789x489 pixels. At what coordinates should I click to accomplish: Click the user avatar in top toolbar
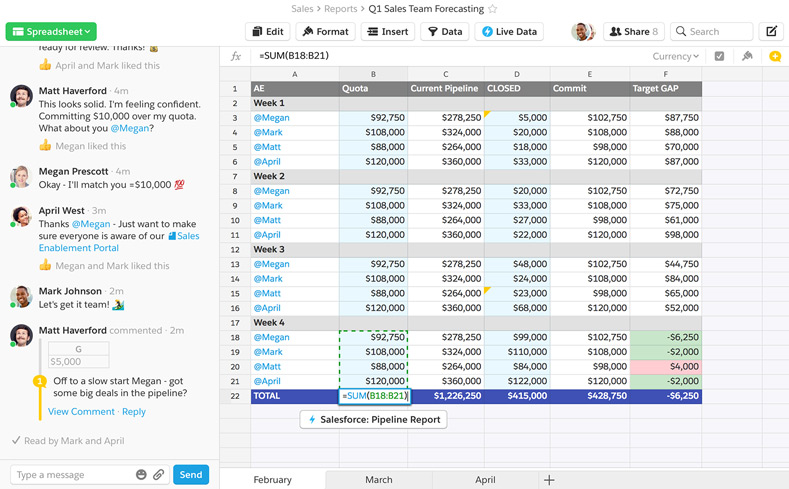coord(582,32)
